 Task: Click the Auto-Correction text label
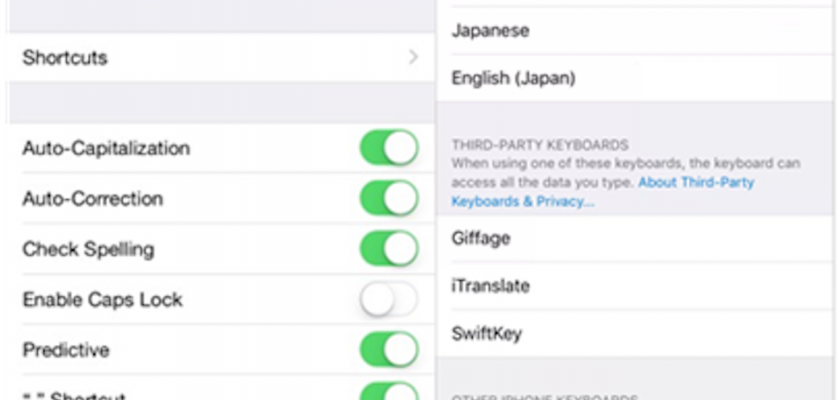coord(92,199)
